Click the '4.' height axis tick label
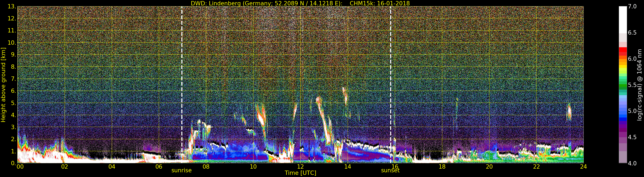644x177 pixels. [14, 115]
